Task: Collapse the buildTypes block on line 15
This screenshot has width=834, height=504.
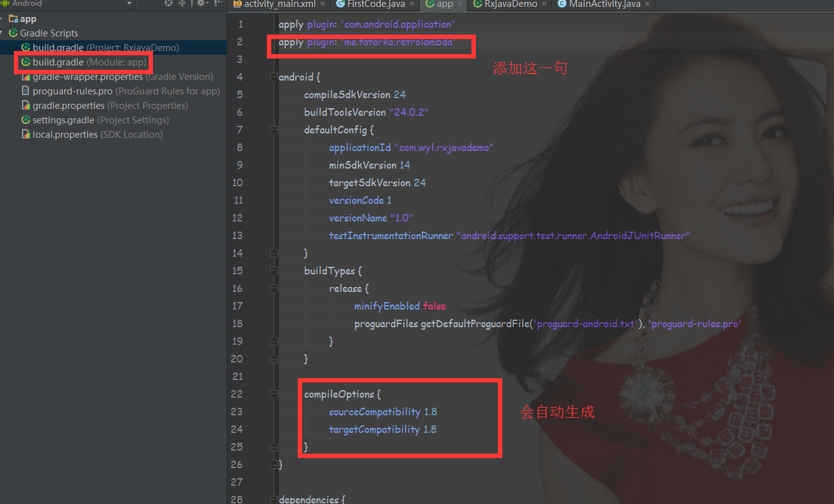Action: tap(274, 271)
